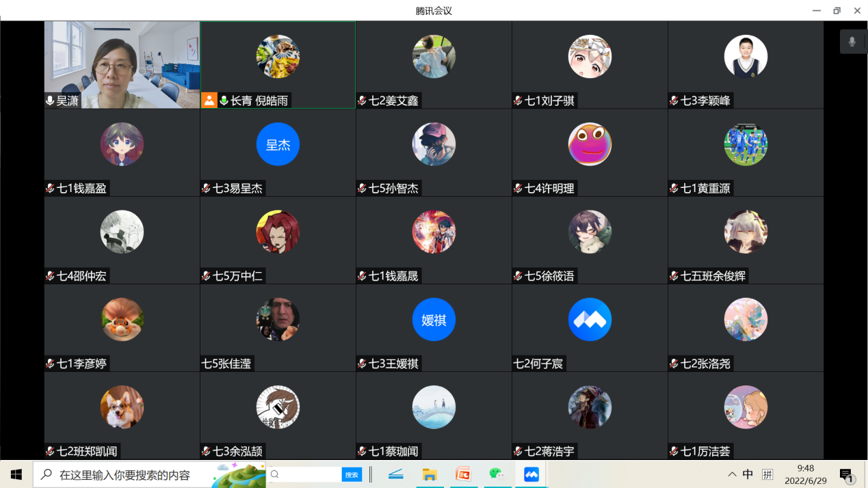Click the muted mic icon beside 七1刘子骐

[x=518, y=100]
